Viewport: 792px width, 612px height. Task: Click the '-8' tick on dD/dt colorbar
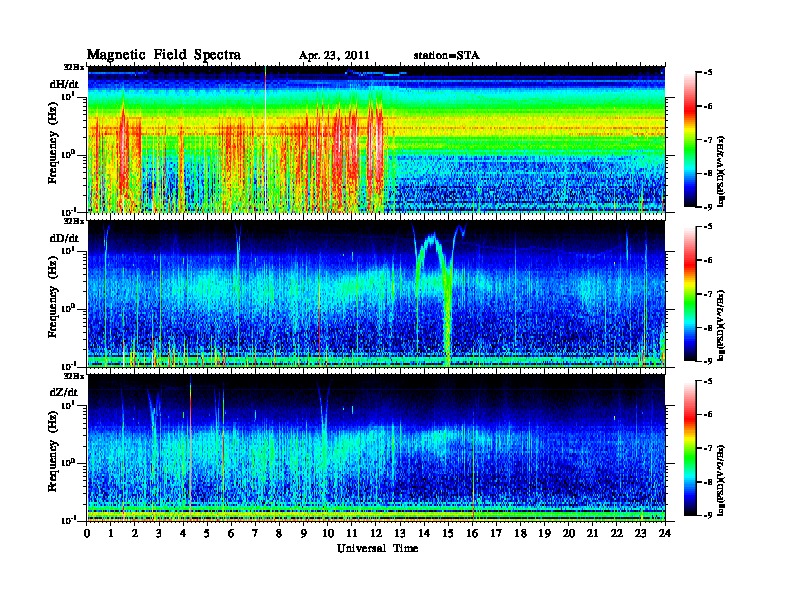(708, 328)
